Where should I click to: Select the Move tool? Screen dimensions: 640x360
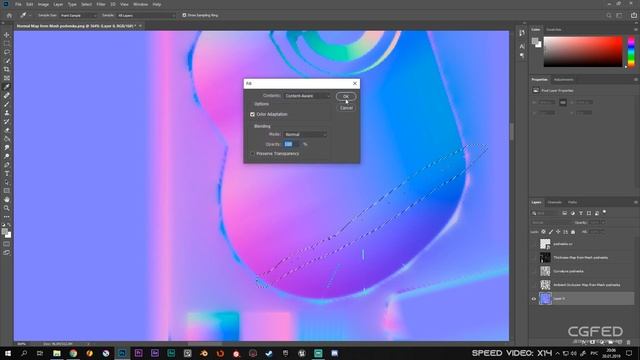7,35
